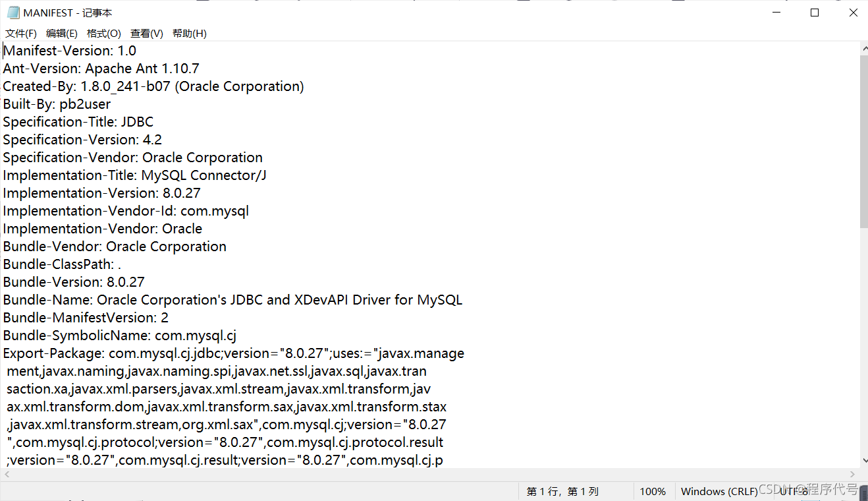The image size is (868, 501).
Task: Open the 文件(F) menu
Action: [21, 33]
